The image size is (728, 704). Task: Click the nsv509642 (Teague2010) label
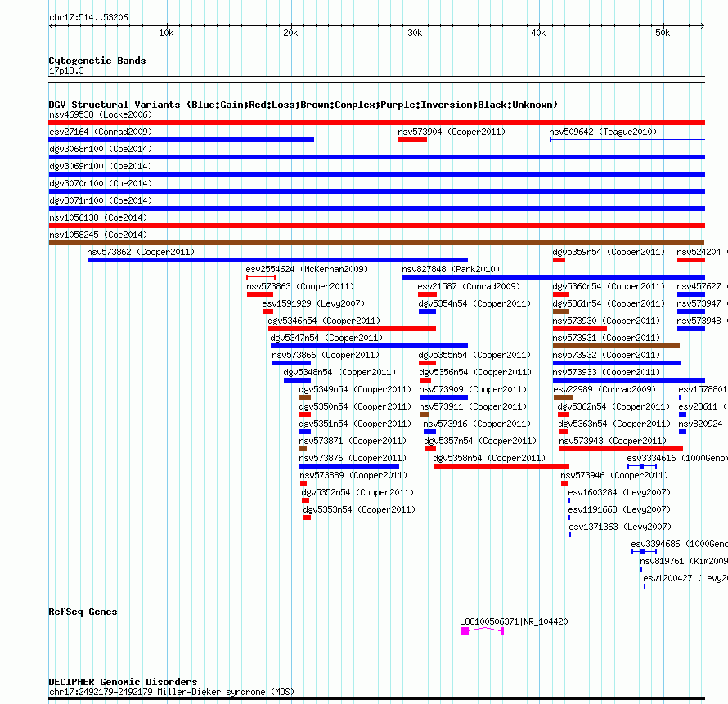click(603, 132)
